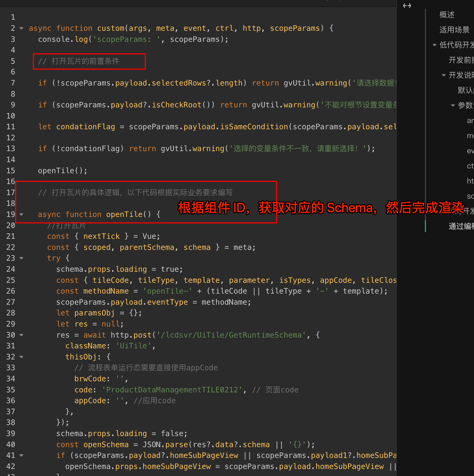Image resolution: width=474 pixels, height=476 pixels.
Task: Collapse the 参数 outline subsection arrow
Action: click(453, 106)
